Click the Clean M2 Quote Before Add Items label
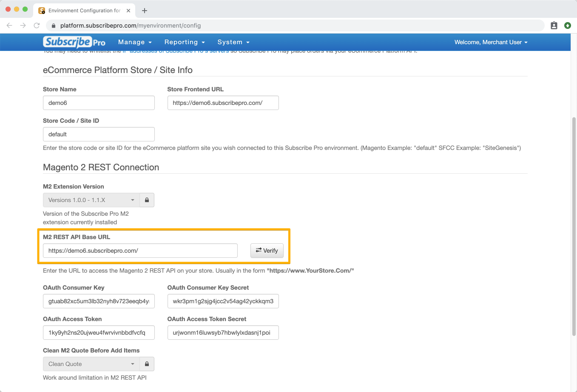 (x=91, y=350)
